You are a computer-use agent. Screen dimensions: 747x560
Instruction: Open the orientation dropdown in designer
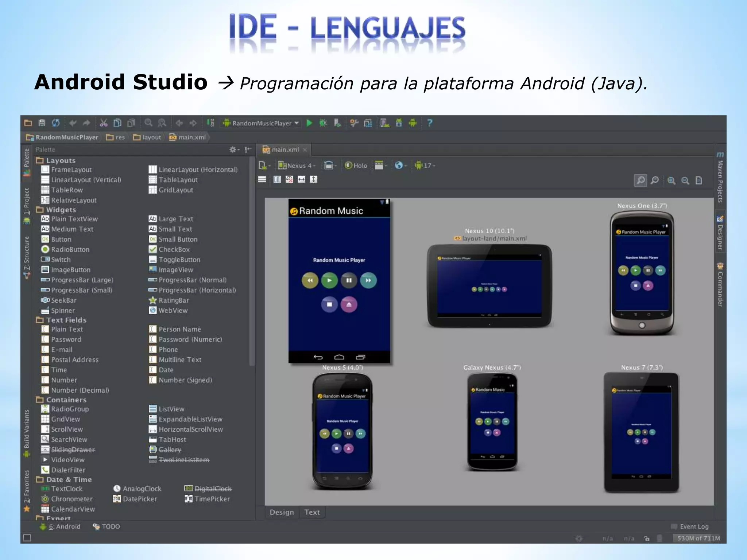coord(330,166)
